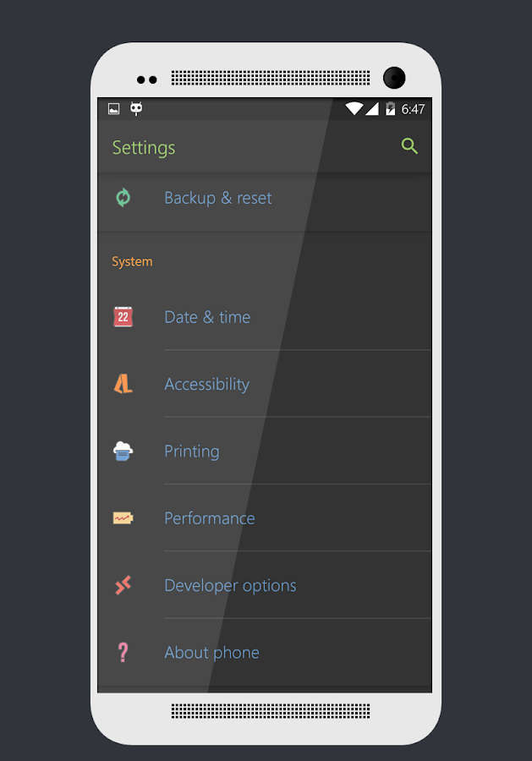Viewport: 532px width, 761px height.
Task: Tap the orange Accessibility icon
Action: click(x=123, y=384)
